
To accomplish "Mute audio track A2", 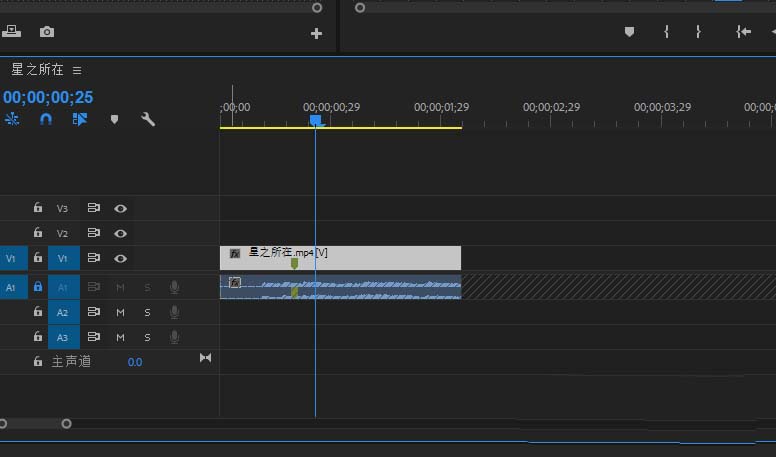I will 120,312.
